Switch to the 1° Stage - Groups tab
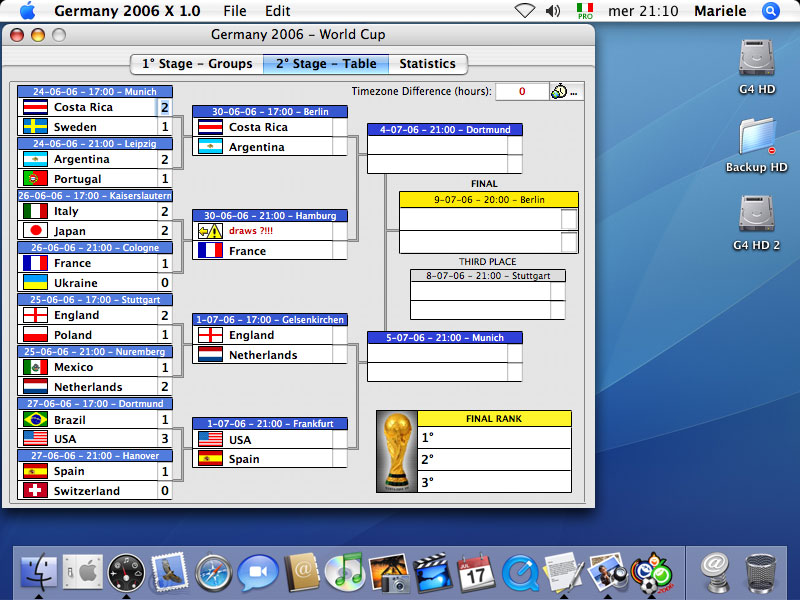 (x=197, y=64)
